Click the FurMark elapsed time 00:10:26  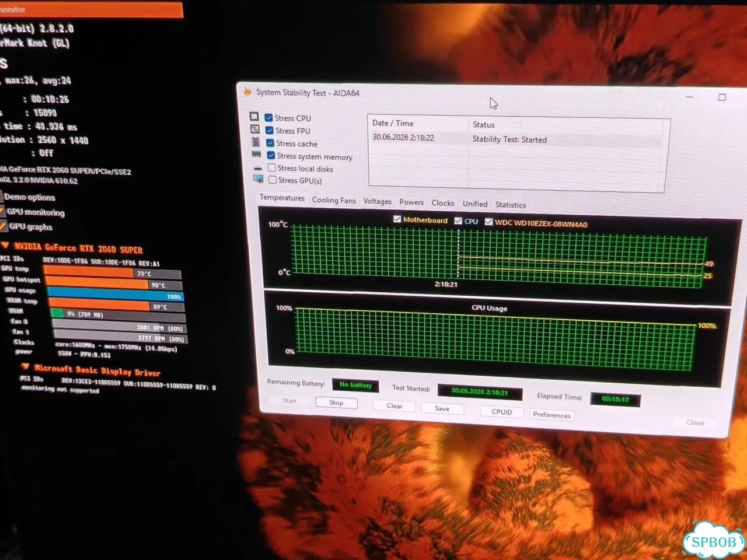[x=50, y=99]
